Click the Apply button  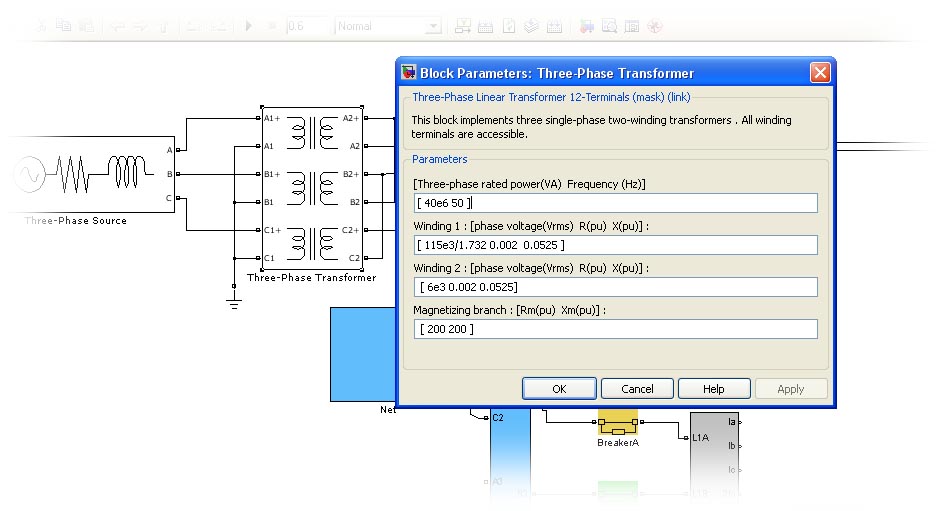click(x=790, y=389)
